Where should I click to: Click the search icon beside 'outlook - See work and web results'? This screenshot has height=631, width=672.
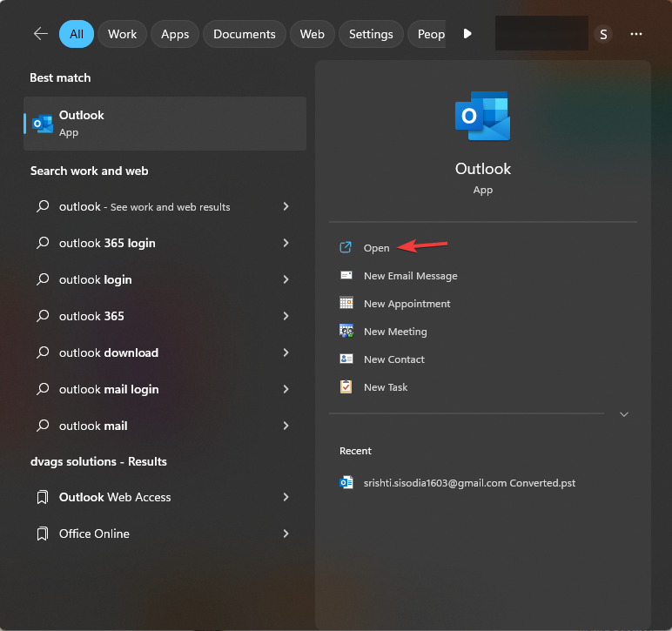coord(43,206)
